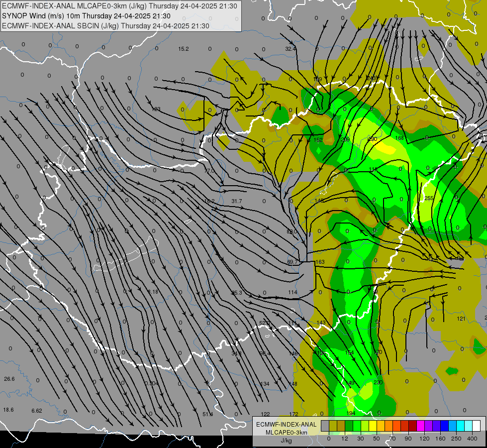The image size is (487, 448).
Task: Click the map value 15.2
Action: [183, 49]
